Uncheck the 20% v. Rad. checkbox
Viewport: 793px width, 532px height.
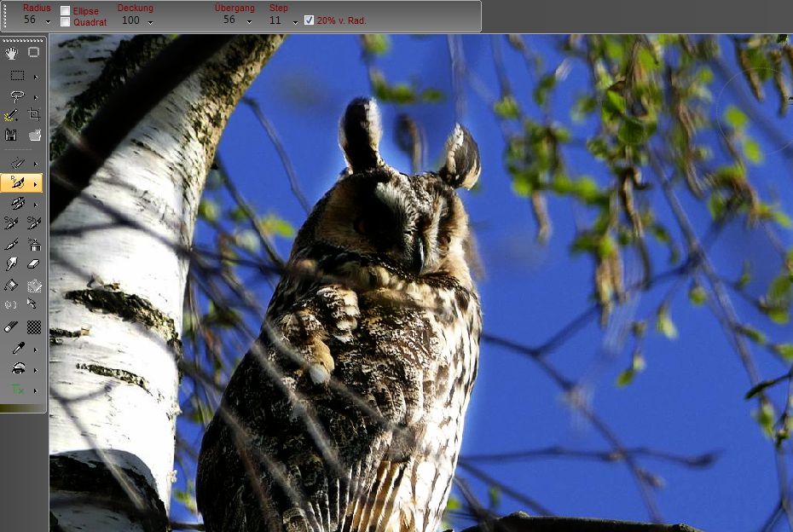pos(309,20)
